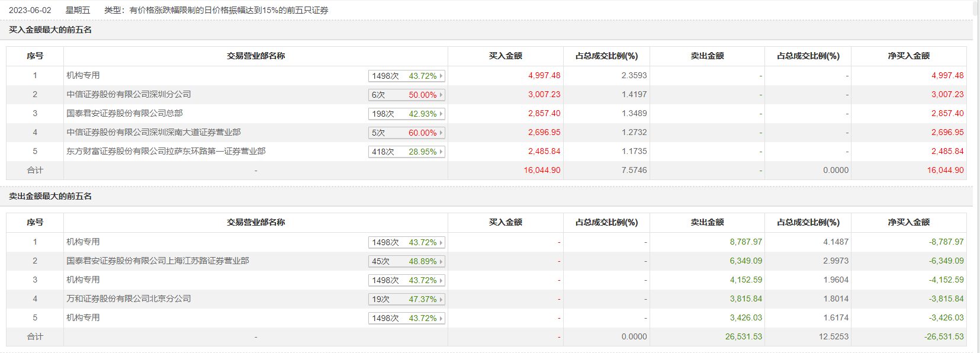Viewport: 980px width, 353px height.
Task: Expand the 5次 60.00% badge arrow
Action: [x=441, y=133]
